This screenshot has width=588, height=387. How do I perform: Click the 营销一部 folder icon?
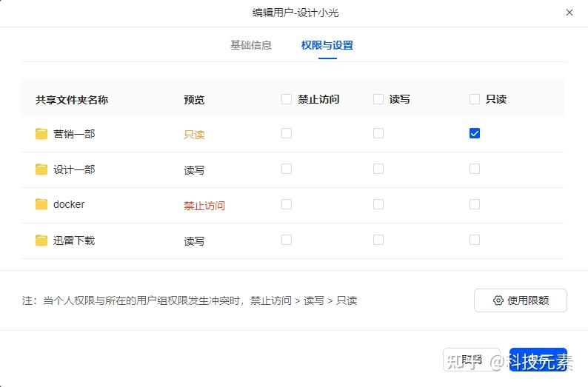coord(41,134)
